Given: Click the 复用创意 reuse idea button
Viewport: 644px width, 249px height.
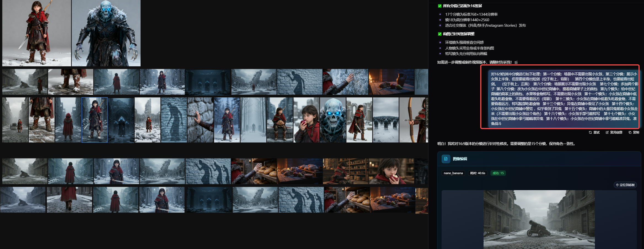Looking at the screenshot, I should pyautogui.click(x=614, y=132).
